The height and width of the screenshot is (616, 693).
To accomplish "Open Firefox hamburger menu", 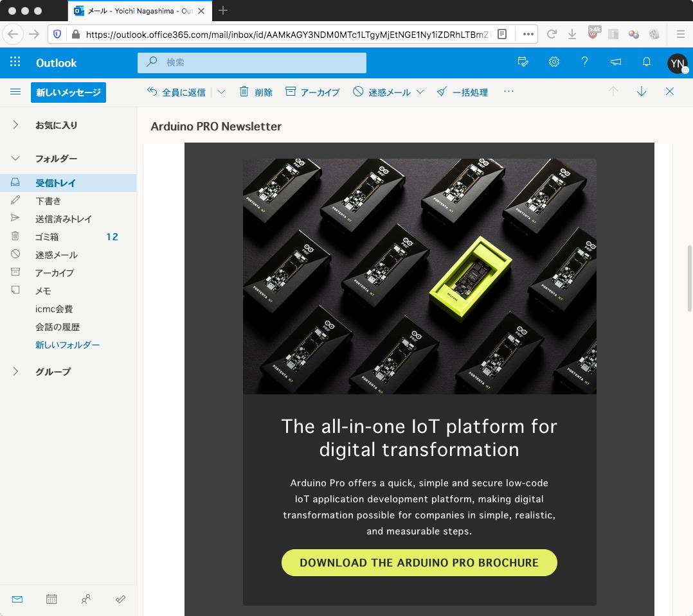I will pyautogui.click(x=681, y=34).
